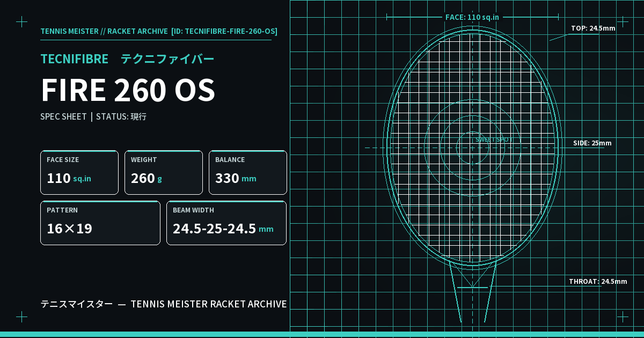This screenshot has height=338, width=644.
Task: Click the WEIGHT 260 g card
Action: (x=164, y=173)
